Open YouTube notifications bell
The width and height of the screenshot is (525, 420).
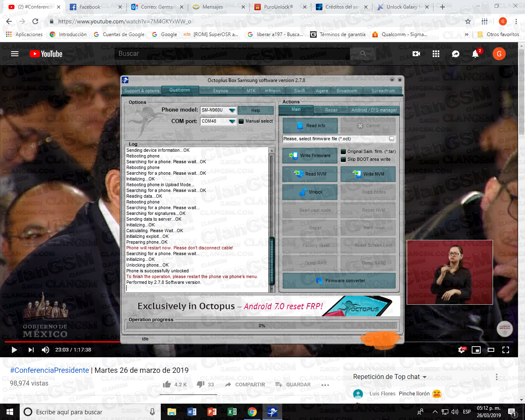tap(475, 54)
